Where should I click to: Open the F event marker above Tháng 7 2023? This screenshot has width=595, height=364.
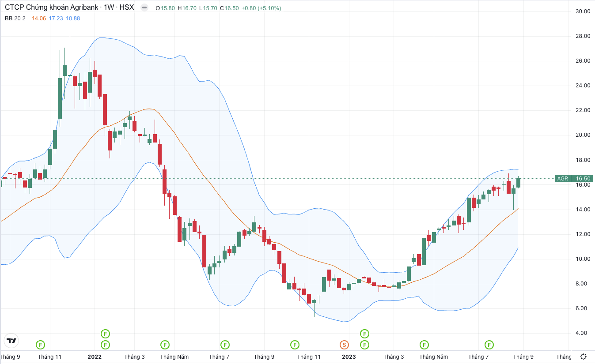point(489,344)
